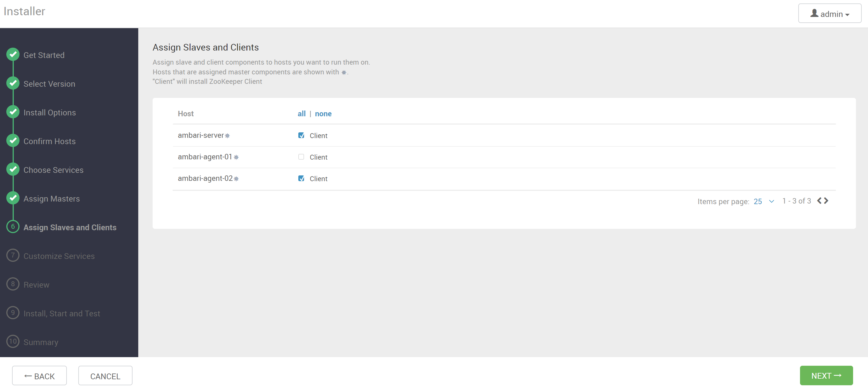
Task: Go to previous page arrow in pagination
Action: click(x=820, y=201)
